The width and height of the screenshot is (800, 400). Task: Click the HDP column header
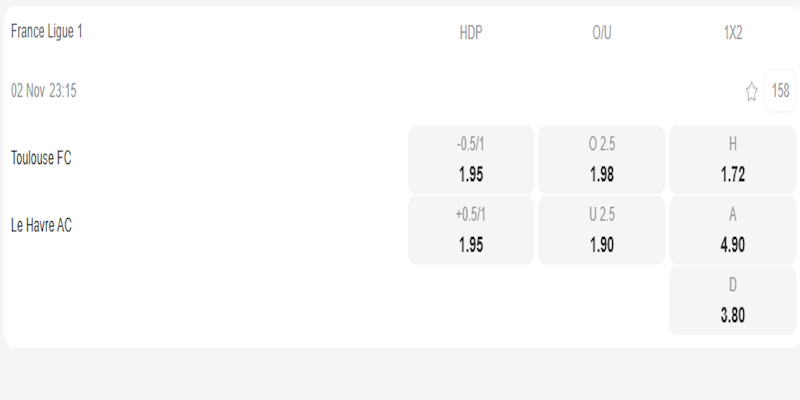471,33
